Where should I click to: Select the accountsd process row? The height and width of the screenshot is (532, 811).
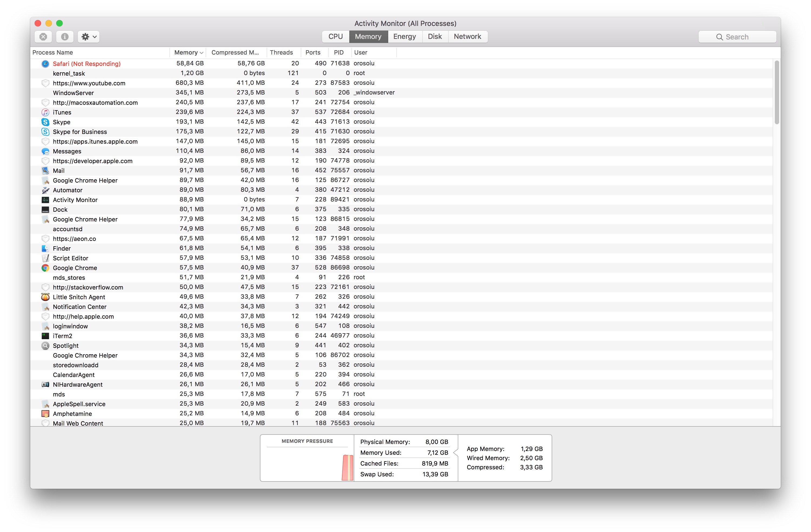[x=401, y=229]
